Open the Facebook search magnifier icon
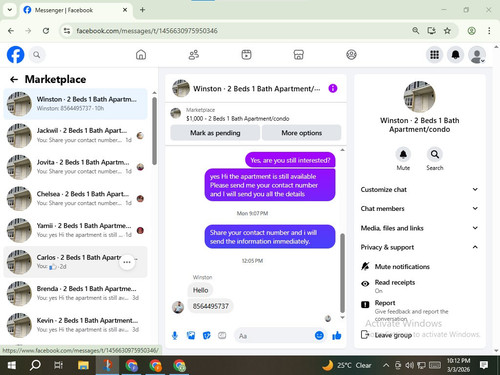 click(37, 55)
